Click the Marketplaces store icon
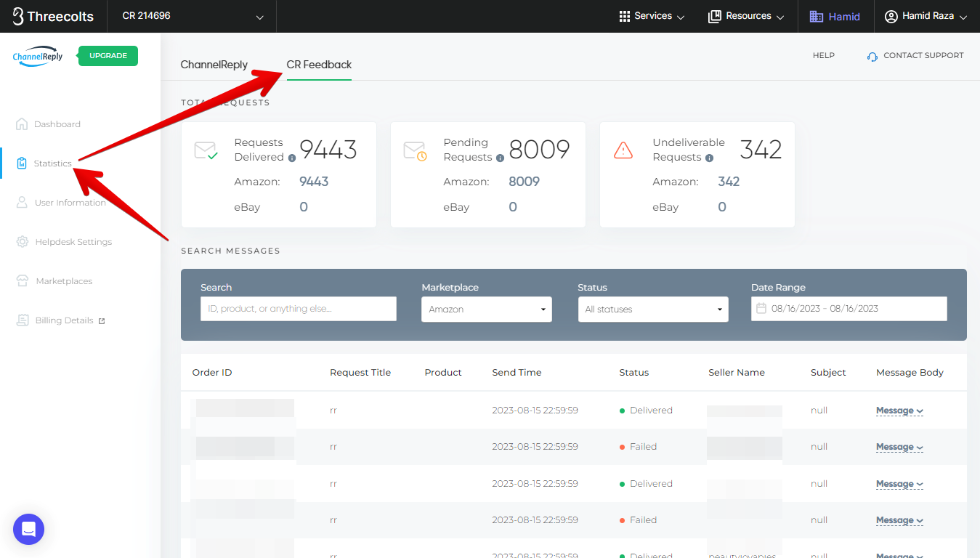The image size is (980, 558). (23, 281)
